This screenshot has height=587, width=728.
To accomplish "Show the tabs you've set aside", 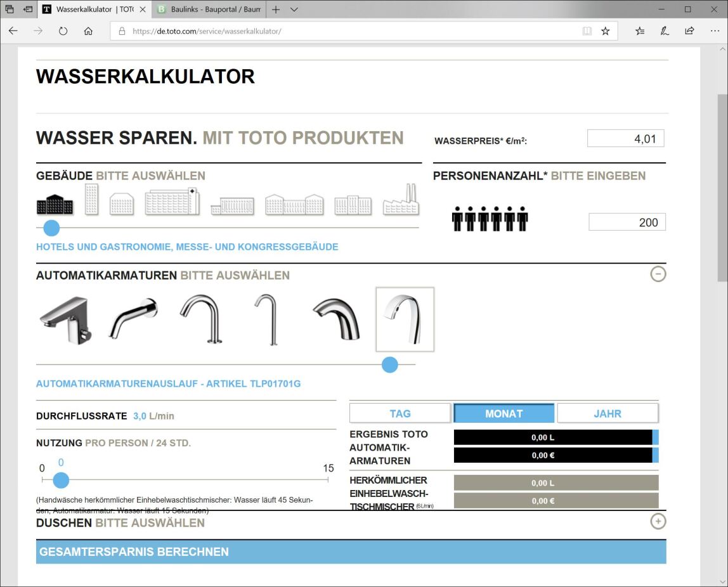I will [10, 10].
